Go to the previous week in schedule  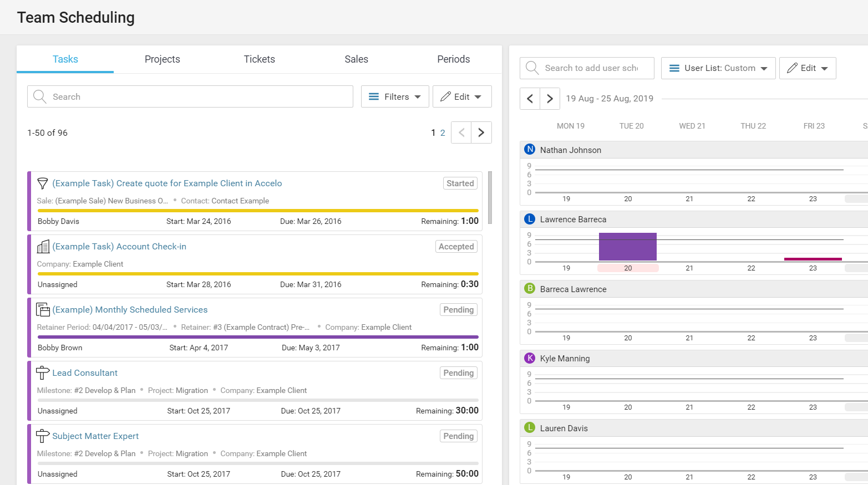(x=530, y=99)
